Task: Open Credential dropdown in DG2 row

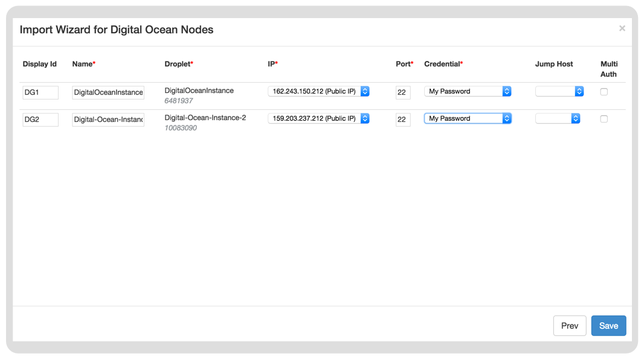Action: [468, 118]
